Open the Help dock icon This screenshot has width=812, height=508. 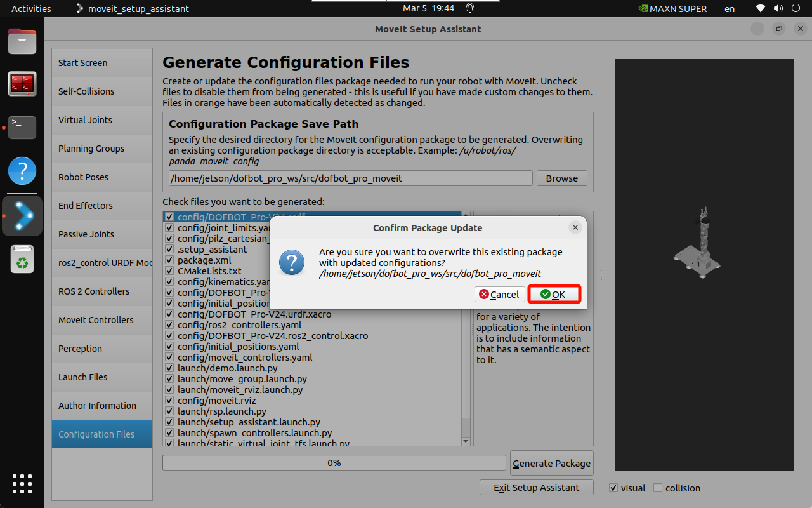[22, 171]
